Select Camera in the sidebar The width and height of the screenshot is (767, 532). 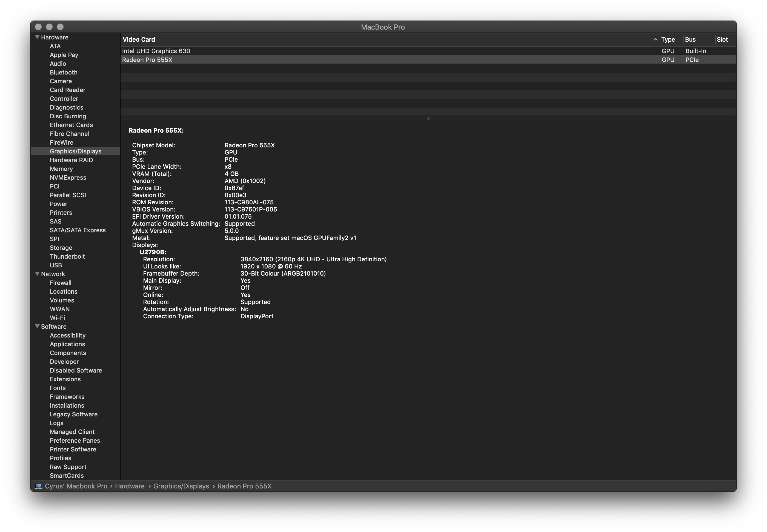61,81
